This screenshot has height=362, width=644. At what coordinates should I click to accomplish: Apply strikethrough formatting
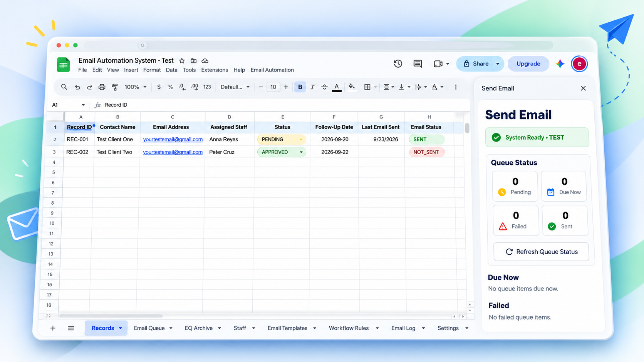[324, 87]
